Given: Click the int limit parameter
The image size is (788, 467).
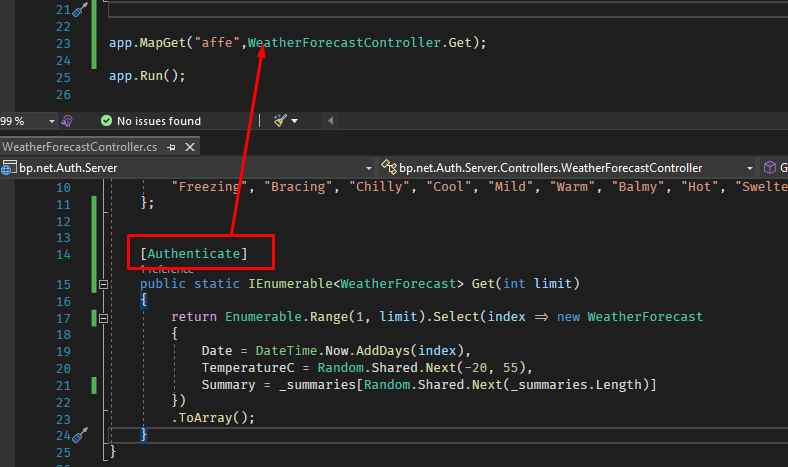Looking at the screenshot, I should 538,284.
